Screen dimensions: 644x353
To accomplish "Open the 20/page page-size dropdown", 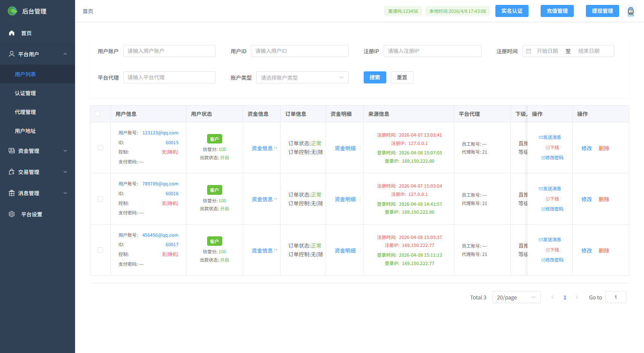I will (x=516, y=297).
